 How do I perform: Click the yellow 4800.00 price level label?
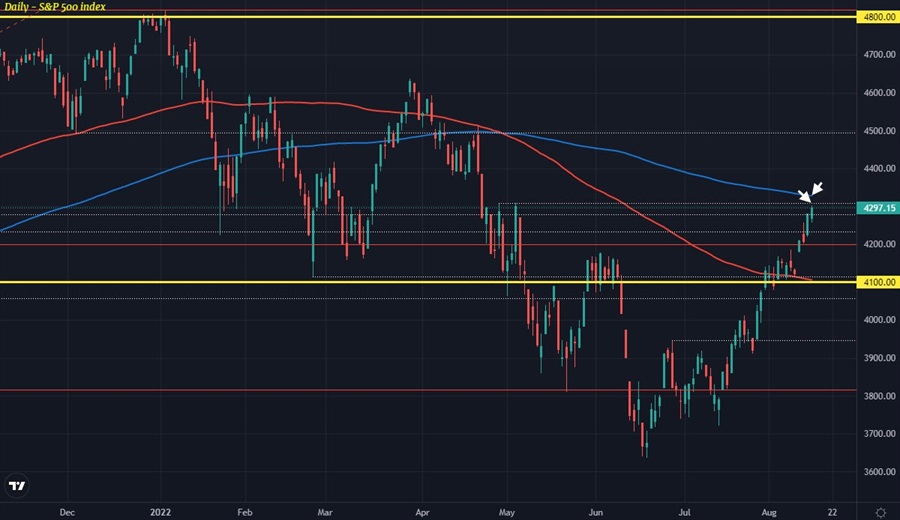[878, 17]
